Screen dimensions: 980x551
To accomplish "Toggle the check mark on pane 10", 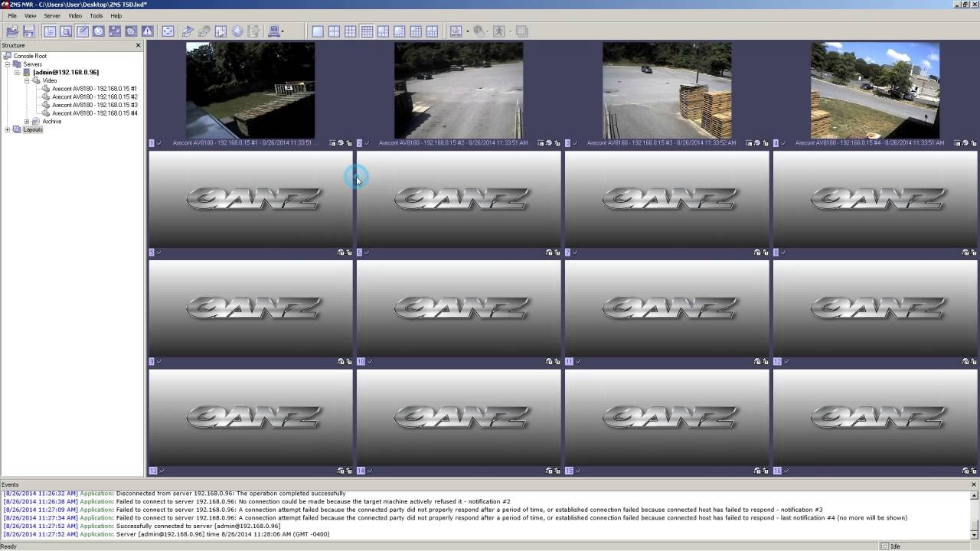I will pyautogui.click(x=370, y=362).
